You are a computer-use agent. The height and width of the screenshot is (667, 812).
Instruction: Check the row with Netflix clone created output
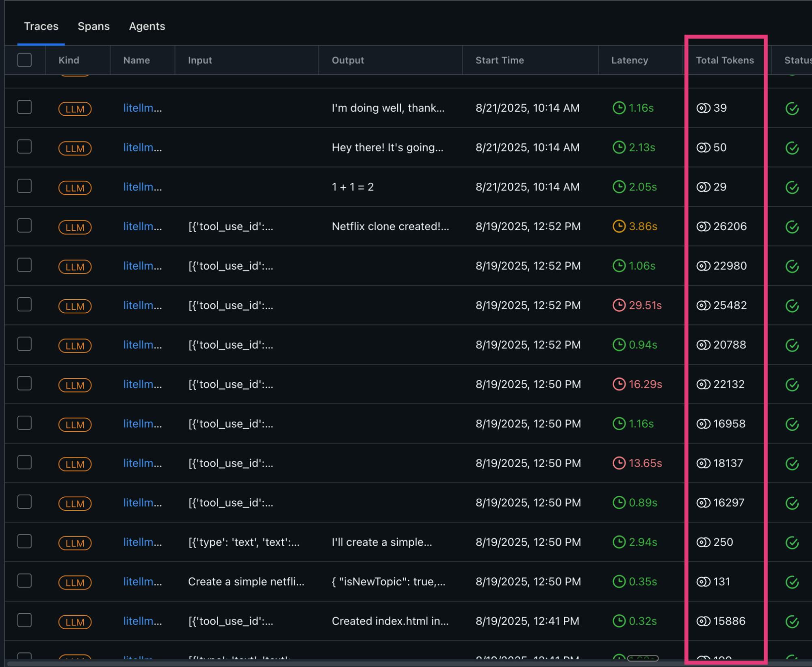(x=24, y=226)
